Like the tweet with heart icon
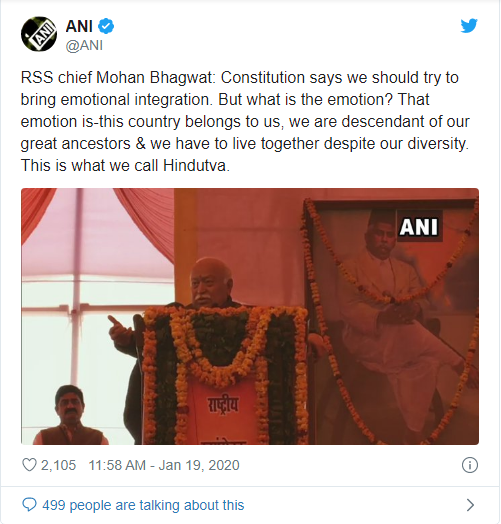The height and width of the screenshot is (524, 501). click(29, 465)
